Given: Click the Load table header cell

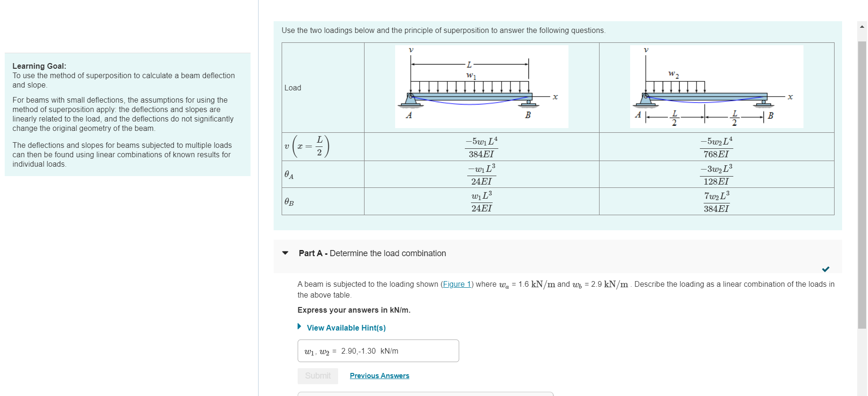Looking at the screenshot, I should point(292,88).
